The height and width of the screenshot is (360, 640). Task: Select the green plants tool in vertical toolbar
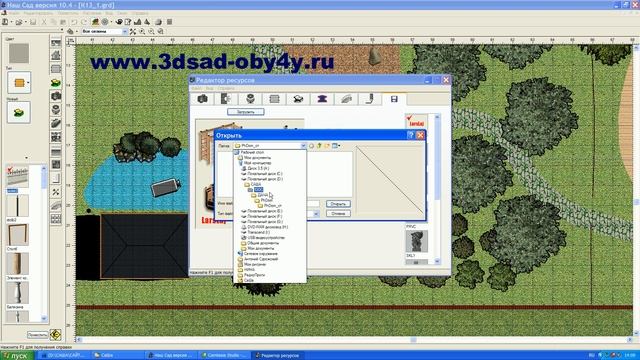(56, 82)
